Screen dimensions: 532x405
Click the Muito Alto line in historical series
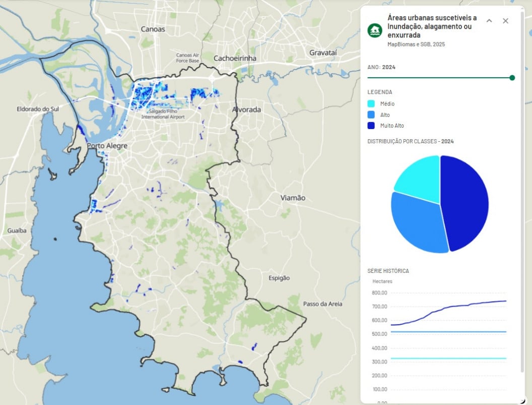[453, 306]
